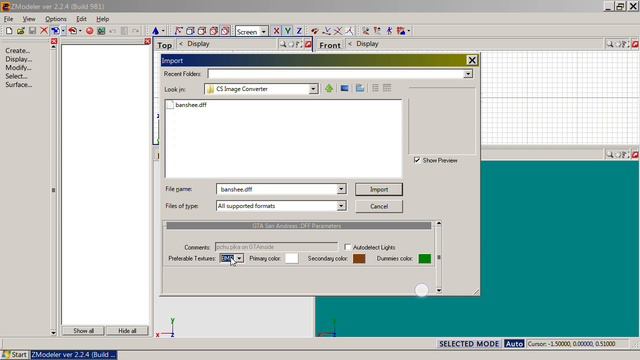This screenshot has width=640, height=360.
Task: Open the Look in folder dropdown
Action: (313, 89)
